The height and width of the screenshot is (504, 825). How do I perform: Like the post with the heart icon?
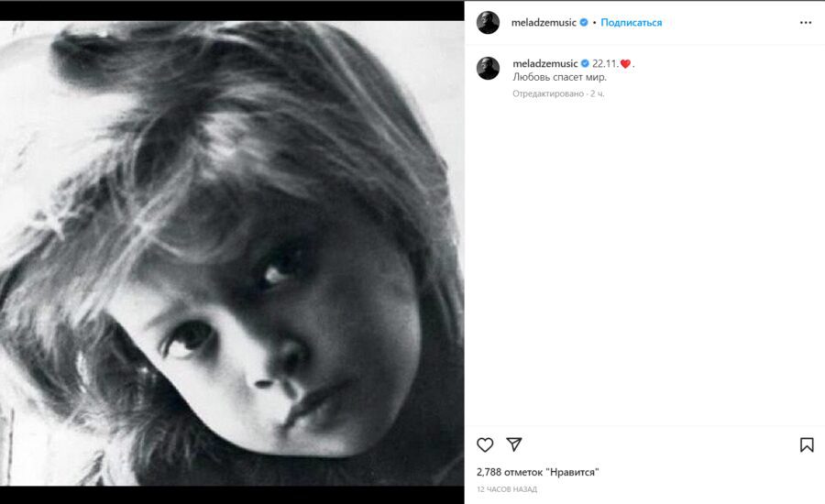(485, 444)
